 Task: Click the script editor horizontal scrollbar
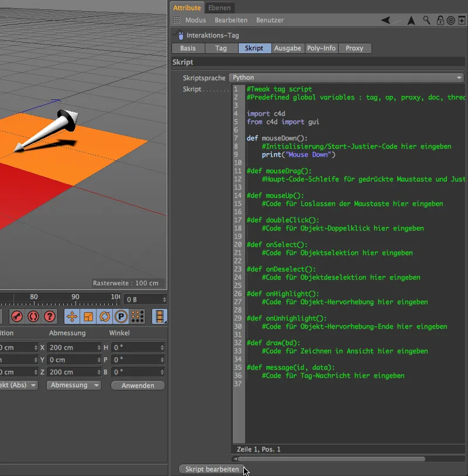coord(331,458)
